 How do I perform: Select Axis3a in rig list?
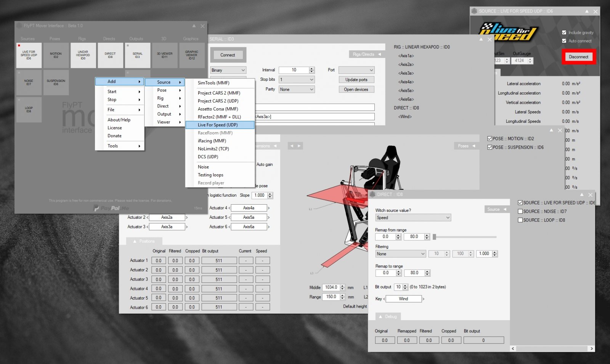(406, 73)
